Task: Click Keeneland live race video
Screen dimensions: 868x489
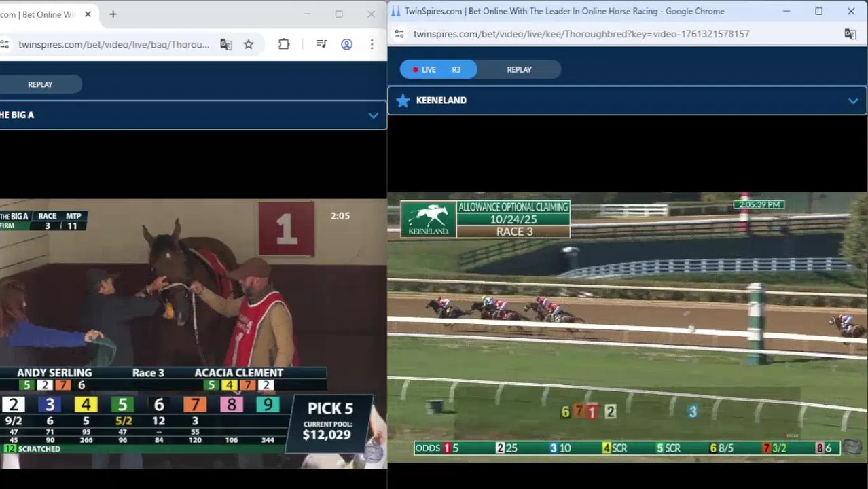Action: [628, 327]
